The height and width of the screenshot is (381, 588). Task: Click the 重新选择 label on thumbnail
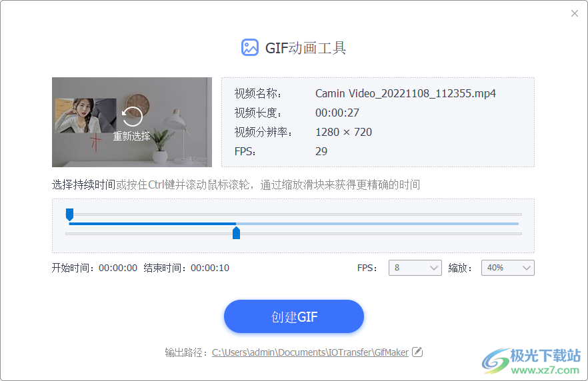[131, 136]
